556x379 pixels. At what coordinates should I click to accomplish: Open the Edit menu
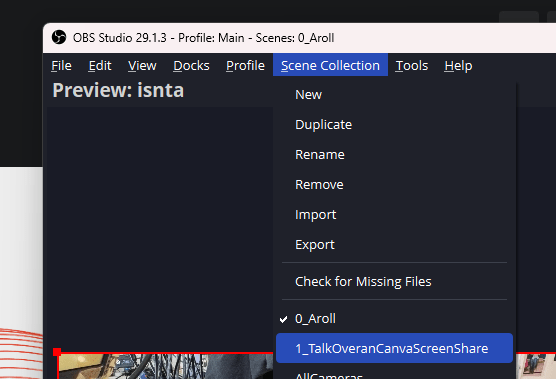tap(100, 66)
